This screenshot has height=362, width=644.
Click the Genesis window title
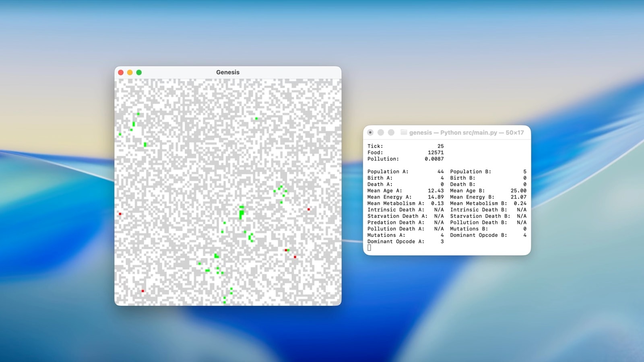tap(228, 72)
